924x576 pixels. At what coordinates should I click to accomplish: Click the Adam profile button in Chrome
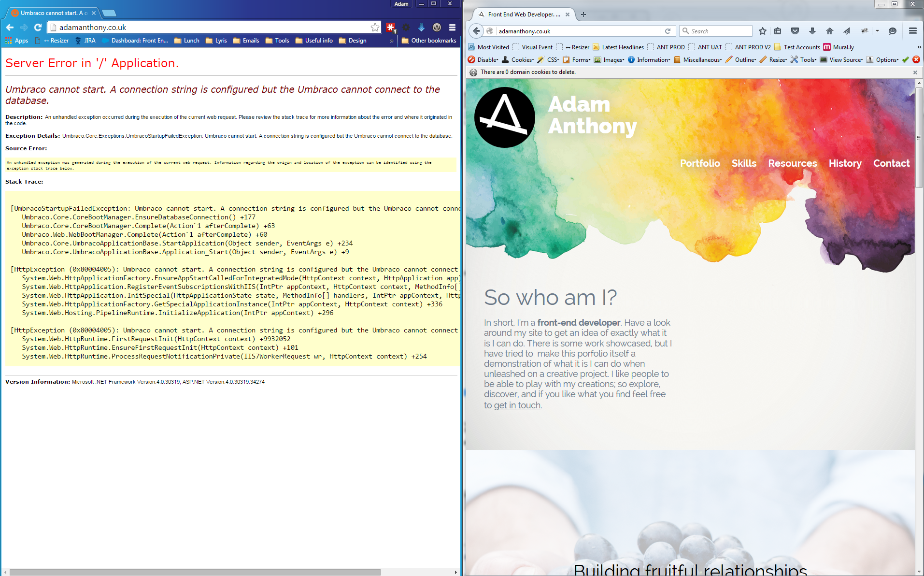[401, 4]
